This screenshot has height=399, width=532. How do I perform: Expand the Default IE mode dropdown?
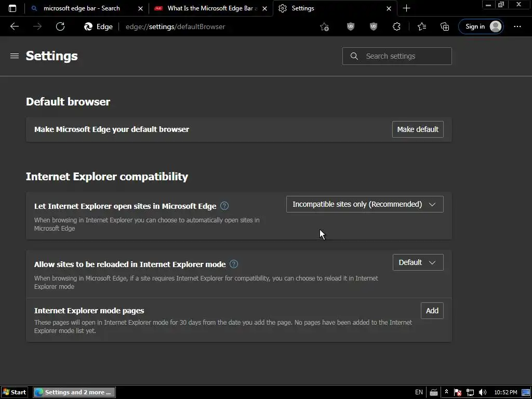tap(418, 262)
